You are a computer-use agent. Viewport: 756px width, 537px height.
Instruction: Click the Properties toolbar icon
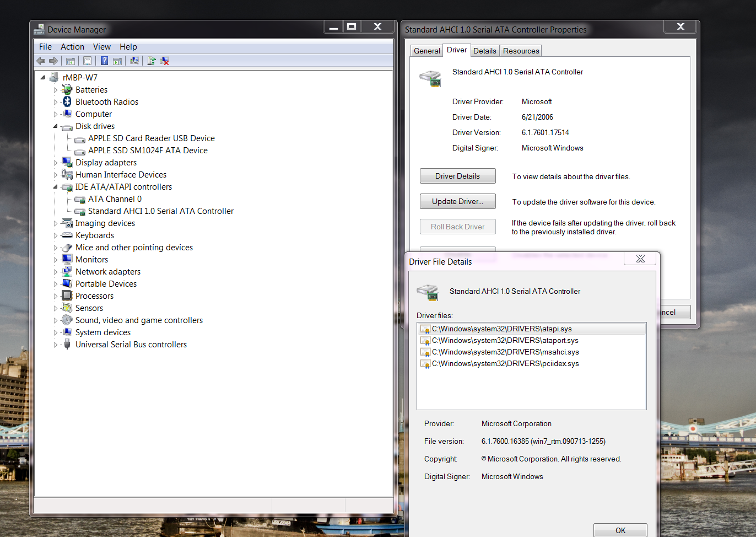tap(87, 61)
